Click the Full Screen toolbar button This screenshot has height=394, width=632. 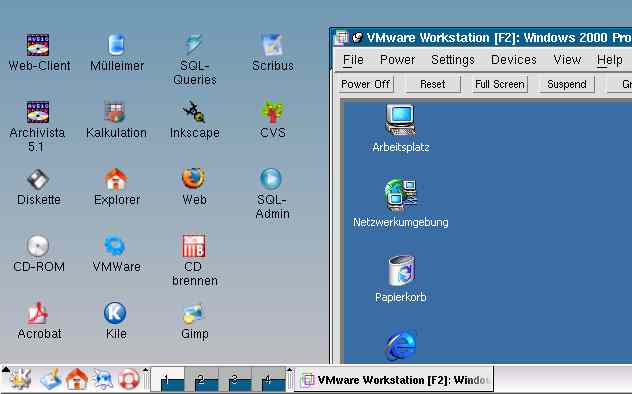tap(500, 84)
